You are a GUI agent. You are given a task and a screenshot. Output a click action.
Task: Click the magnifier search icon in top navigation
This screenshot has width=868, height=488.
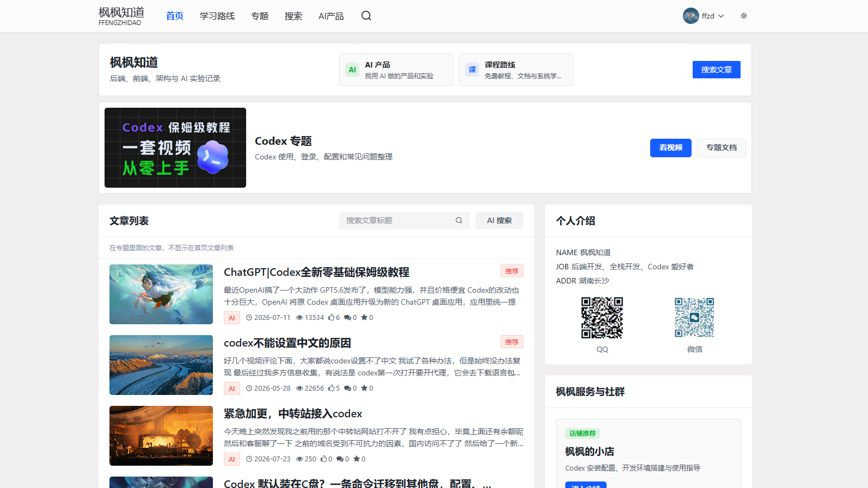tap(366, 16)
